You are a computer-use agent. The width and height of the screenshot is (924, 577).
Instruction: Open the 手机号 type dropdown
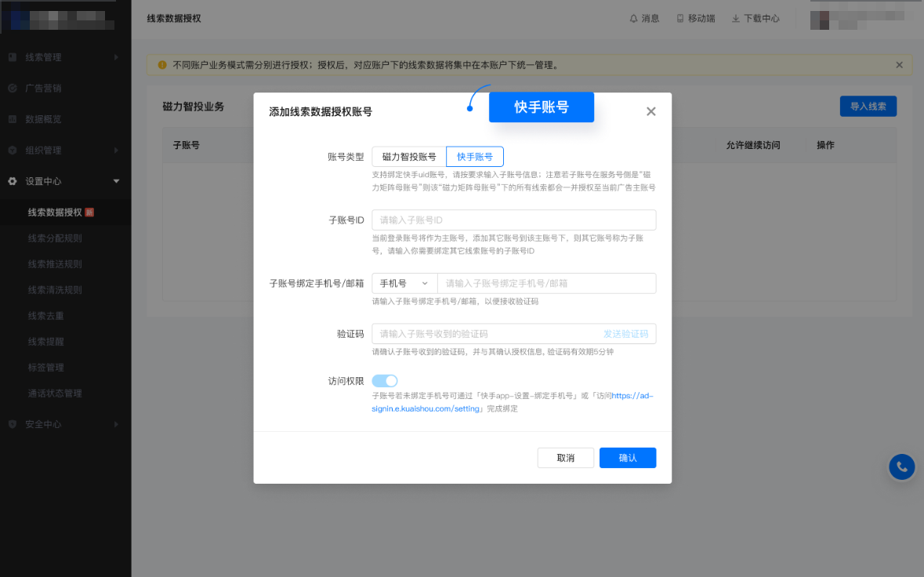pyautogui.click(x=404, y=284)
